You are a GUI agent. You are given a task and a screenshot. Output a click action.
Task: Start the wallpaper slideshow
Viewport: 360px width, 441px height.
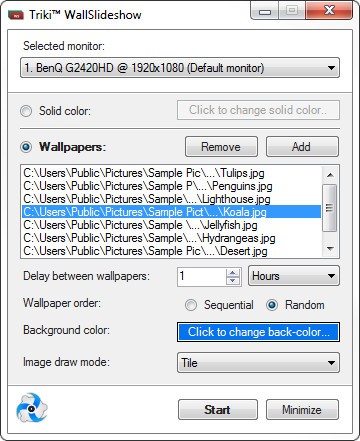[x=218, y=410]
